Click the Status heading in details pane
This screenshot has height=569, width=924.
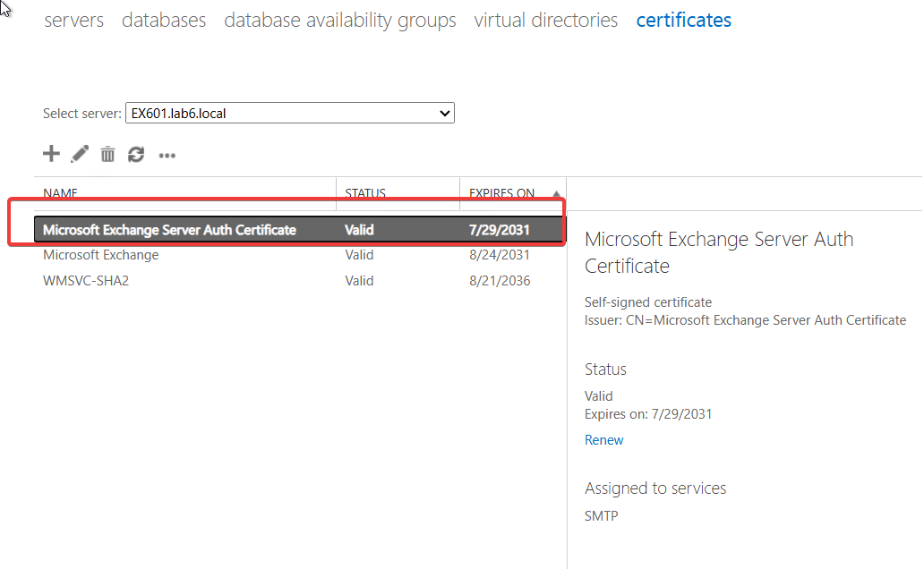tap(605, 369)
